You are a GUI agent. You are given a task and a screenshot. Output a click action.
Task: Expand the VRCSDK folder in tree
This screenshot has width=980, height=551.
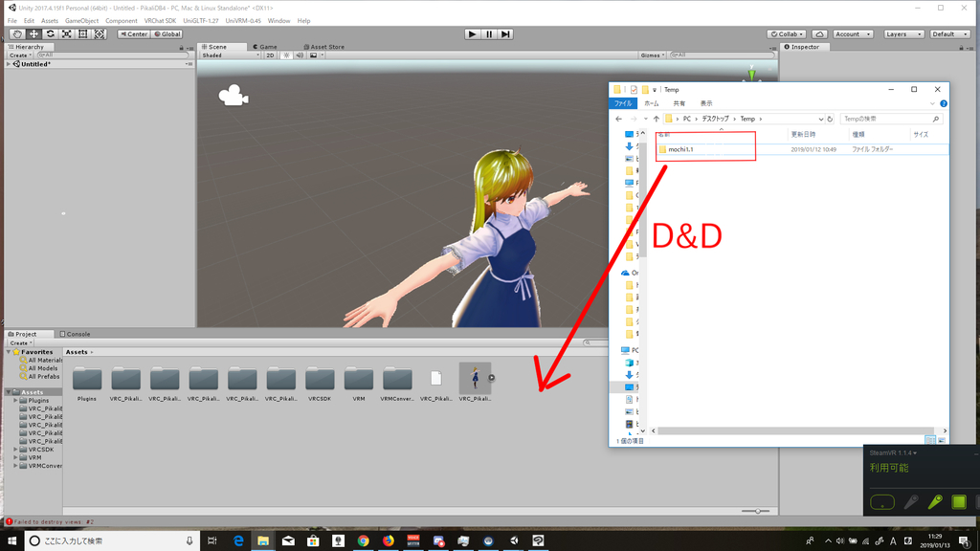(x=15, y=450)
